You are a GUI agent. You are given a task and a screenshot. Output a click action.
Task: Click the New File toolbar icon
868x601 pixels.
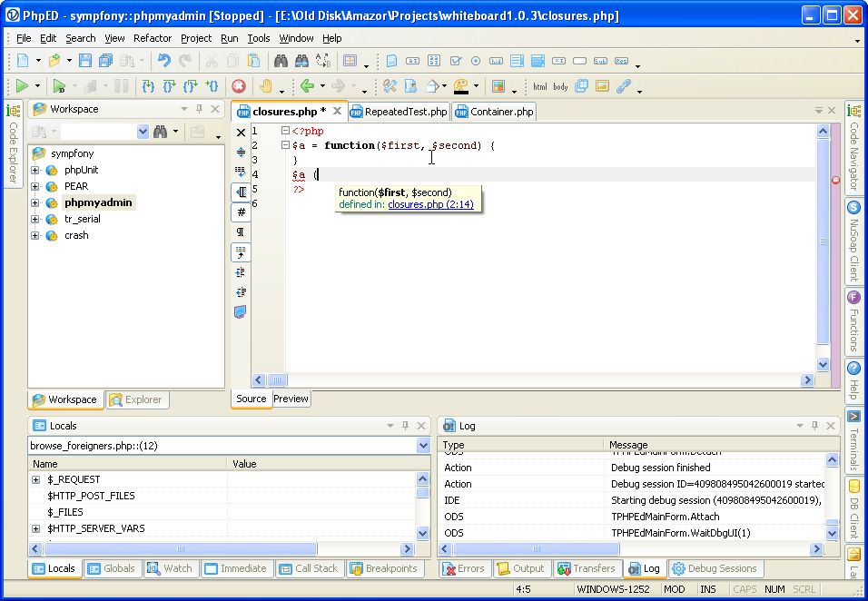[24, 60]
